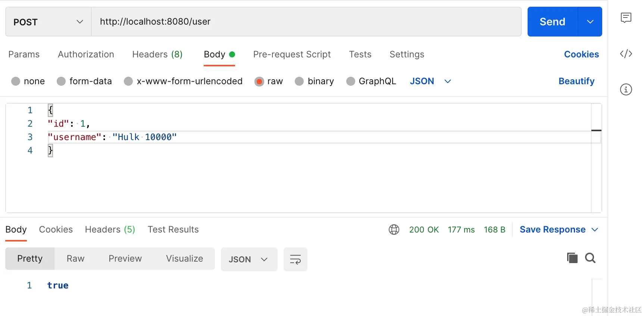
Task: Beautify the JSON body
Action: [x=576, y=81]
